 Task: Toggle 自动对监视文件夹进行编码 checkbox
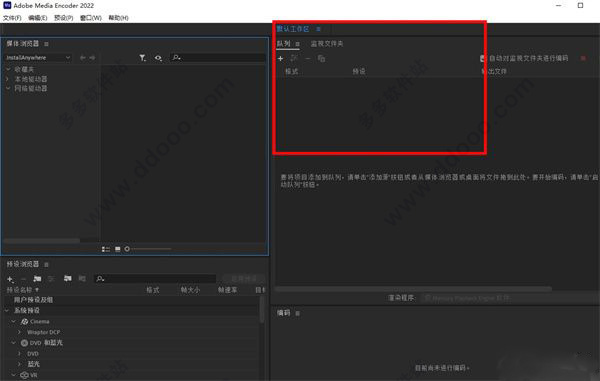click(x=482, y=59)
